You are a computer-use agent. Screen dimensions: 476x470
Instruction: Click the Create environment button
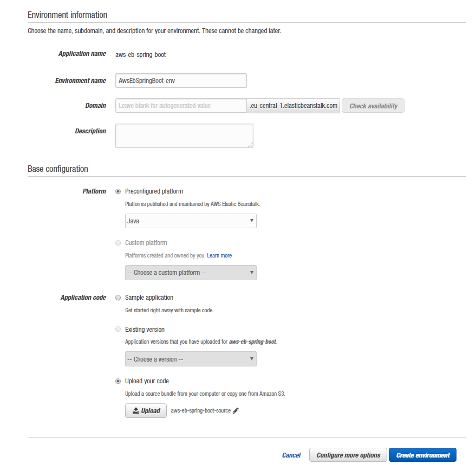tap(422, 455)
